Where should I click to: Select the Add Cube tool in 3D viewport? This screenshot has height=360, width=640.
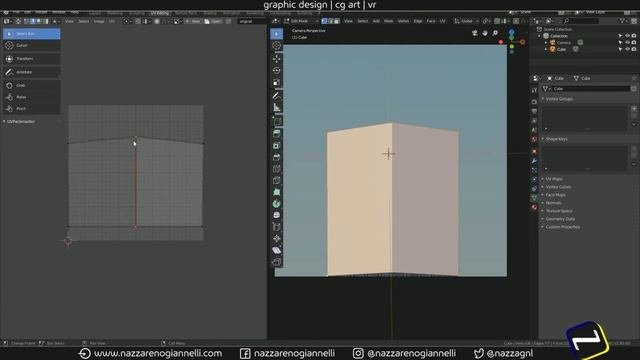pos(277,121)
